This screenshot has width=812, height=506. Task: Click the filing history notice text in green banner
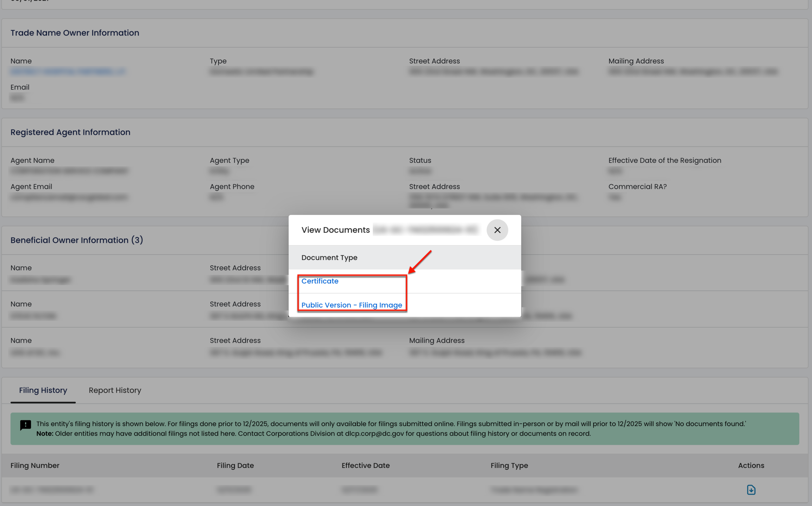(391, 429)
